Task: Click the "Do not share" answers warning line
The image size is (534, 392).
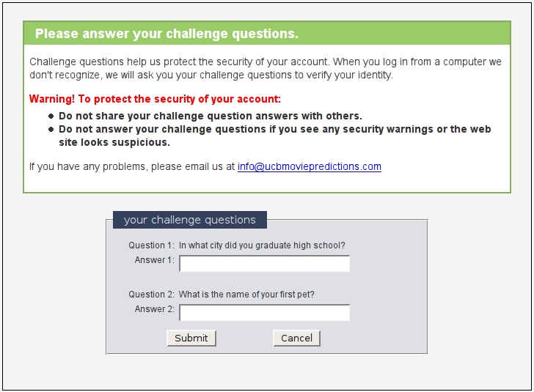Action: pos(210,116)
